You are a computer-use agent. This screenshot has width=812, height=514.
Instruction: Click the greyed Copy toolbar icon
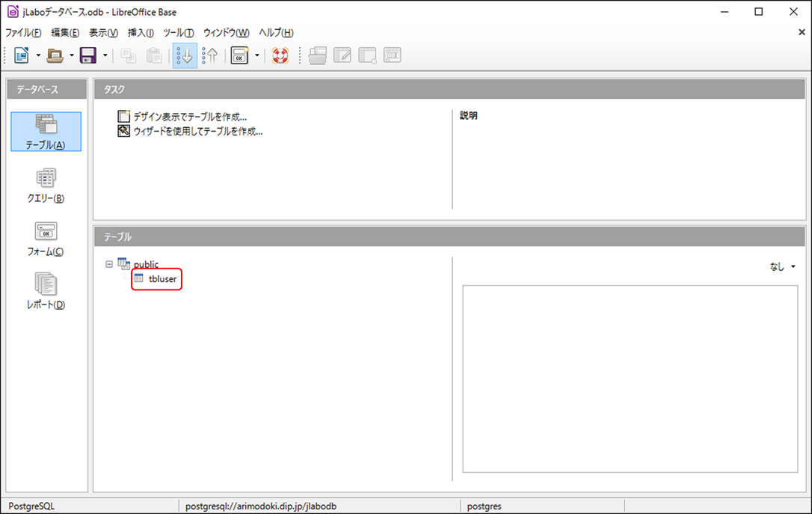coord(129,55)
